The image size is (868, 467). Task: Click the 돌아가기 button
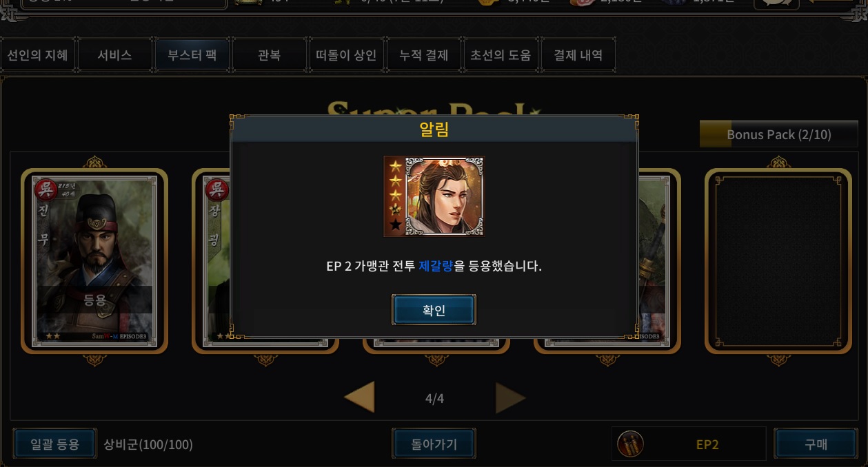coord(434,444)
